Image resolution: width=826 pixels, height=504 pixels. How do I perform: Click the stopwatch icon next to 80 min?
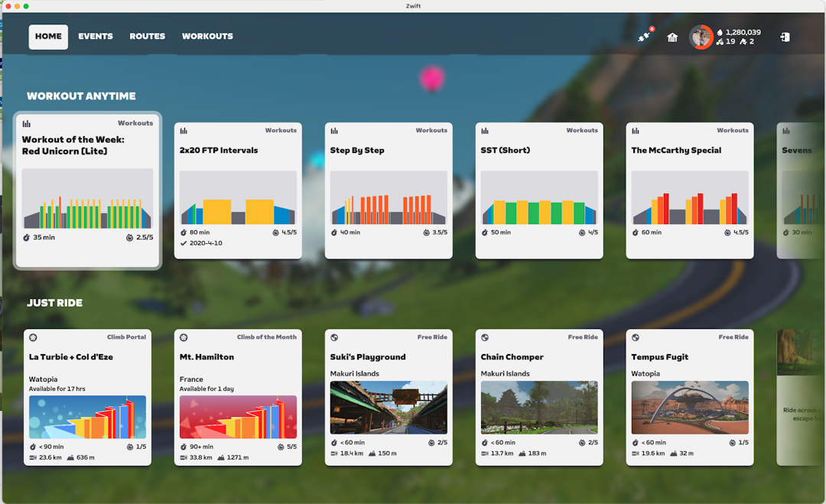pos(184,232)
